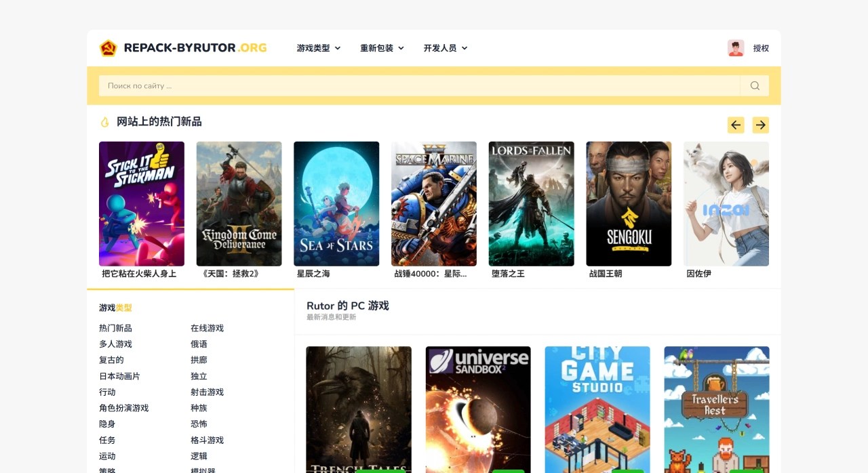The image size is (868, 473).
Task: Select the 独立 category
Action: 199,376
